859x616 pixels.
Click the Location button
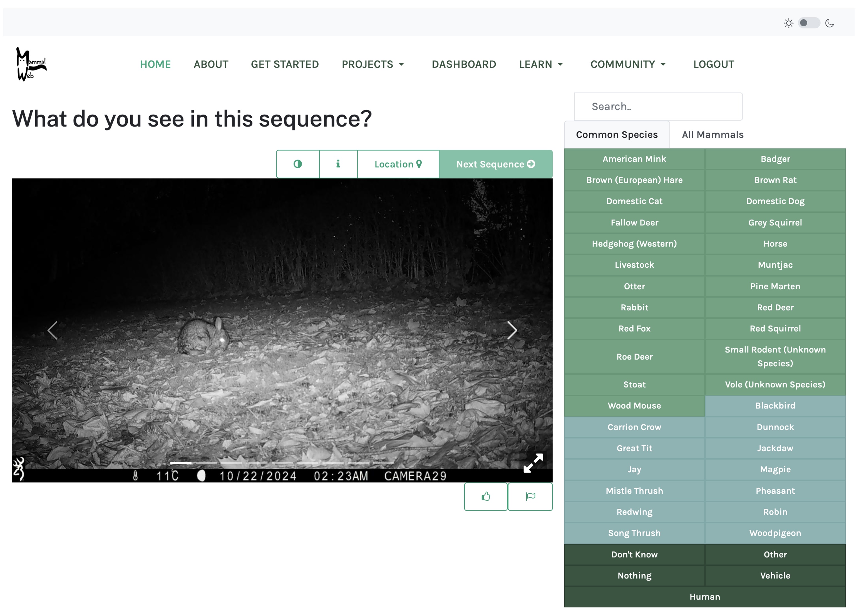tap(398, 164)
